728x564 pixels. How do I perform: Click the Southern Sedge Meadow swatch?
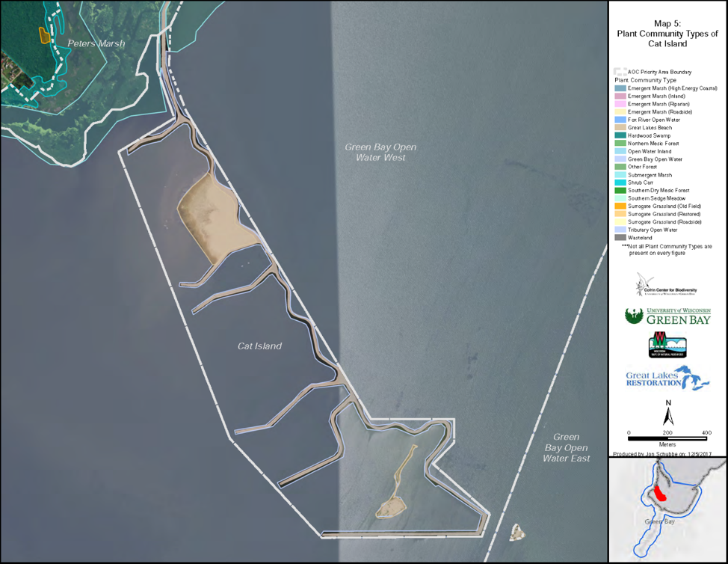tap(620, 198)
